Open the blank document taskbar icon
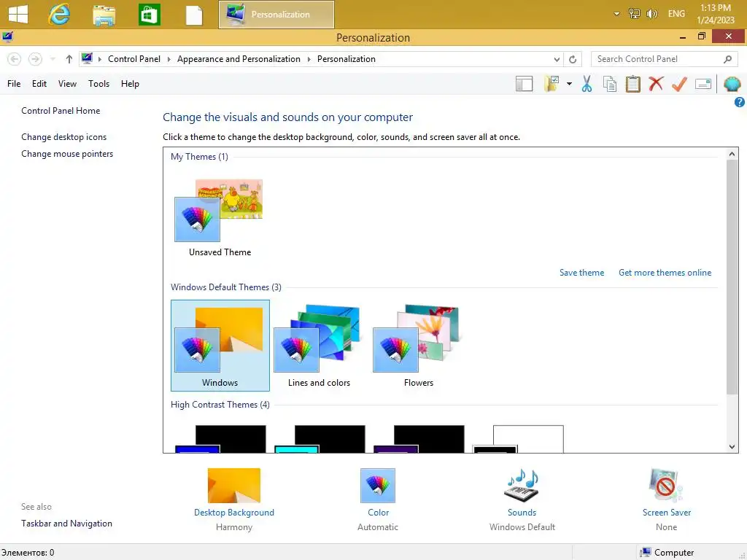The image size is (747, 560). point(194,15)
